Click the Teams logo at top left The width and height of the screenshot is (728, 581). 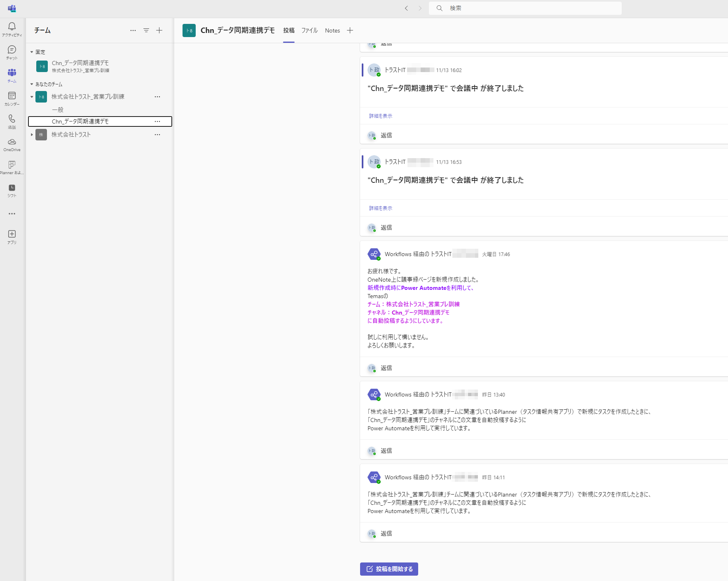[x=12, y=8]
